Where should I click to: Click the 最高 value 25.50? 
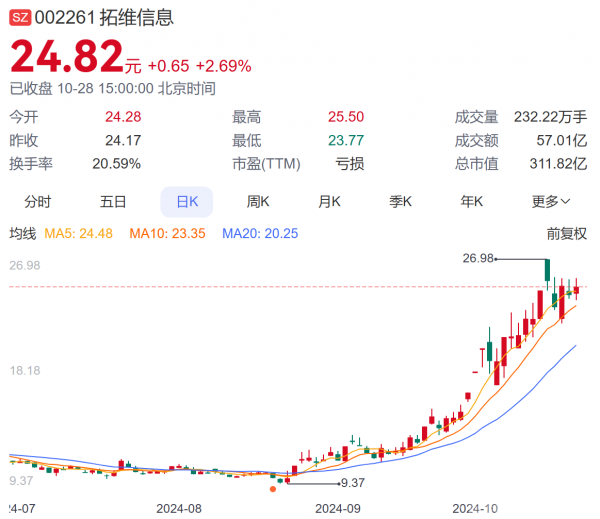tap(346, 117)
